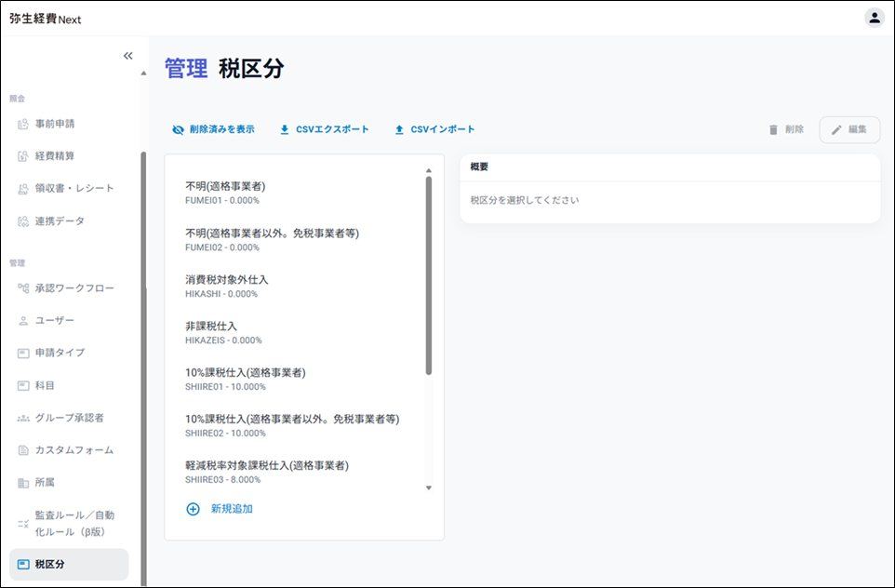Screen dimensions: 895x588
Task: Click the tax list scroll down arrow
Action: click(x=429, y=488)
